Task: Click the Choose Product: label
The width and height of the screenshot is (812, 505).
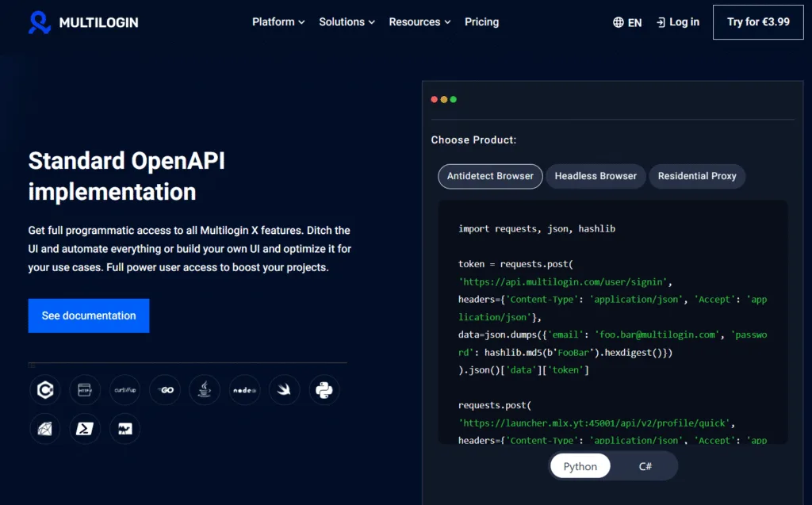Action: coord(473,140)
